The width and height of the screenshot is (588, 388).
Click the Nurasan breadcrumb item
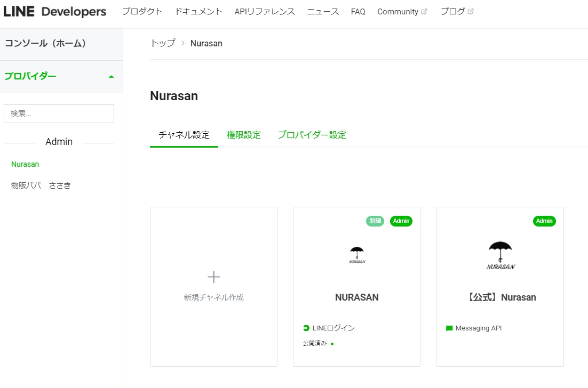pos(206,44)
